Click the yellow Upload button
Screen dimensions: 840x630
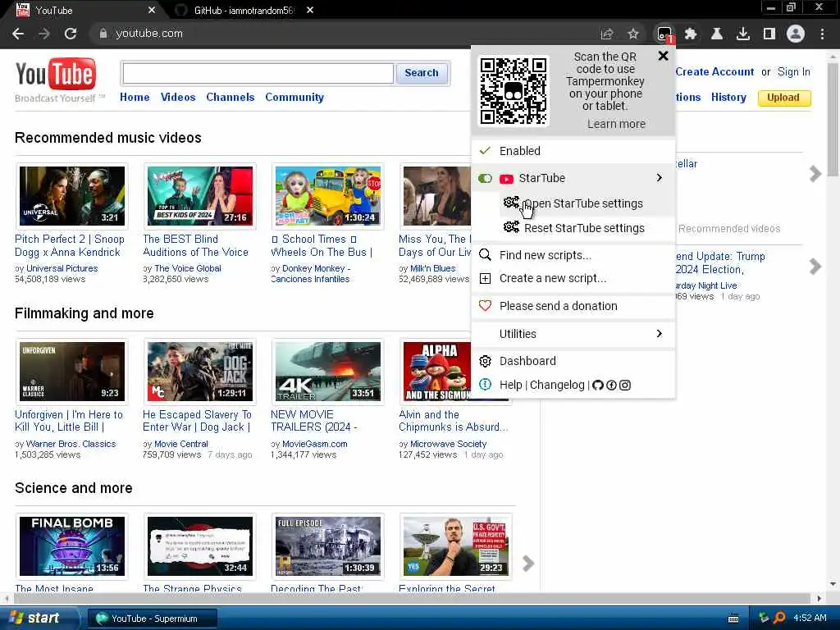point(783,98)
